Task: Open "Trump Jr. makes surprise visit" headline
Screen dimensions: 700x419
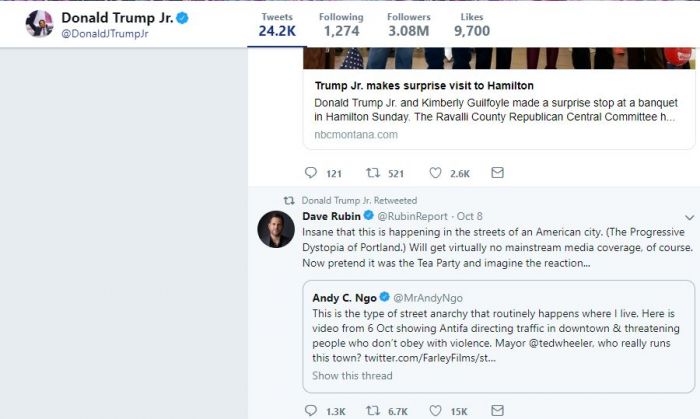Action: [424, 86]
